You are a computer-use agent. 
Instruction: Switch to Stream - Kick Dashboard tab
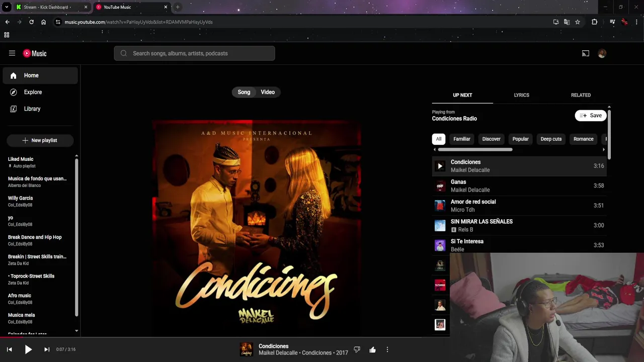click(x=51, y=7)
